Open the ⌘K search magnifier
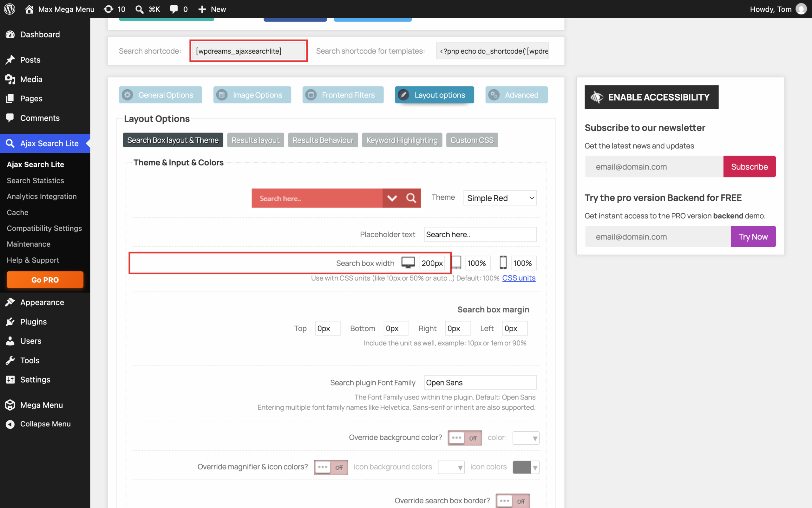 pyautogui.click(x=139, y=9)
